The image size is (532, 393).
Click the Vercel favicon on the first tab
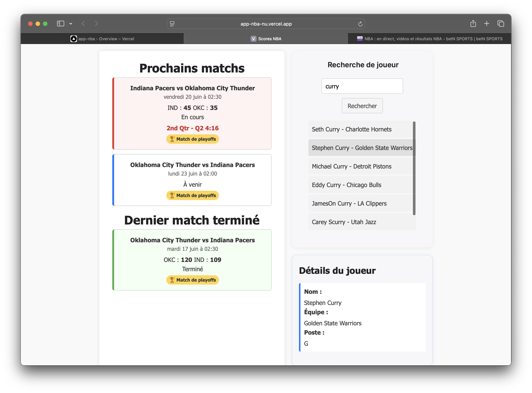pyautogui.click(x=74, y=39)
